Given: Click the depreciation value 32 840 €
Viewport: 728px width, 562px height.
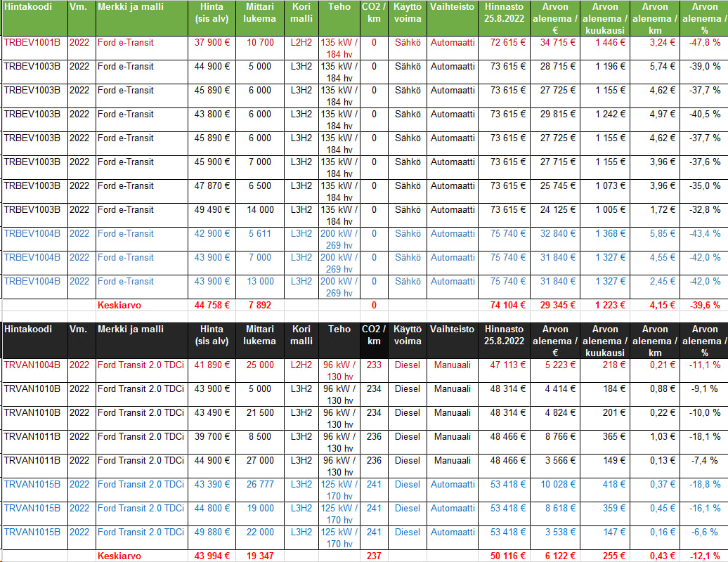Looking at the screenshot, I should pyautogui.click(x=555, y=239).
